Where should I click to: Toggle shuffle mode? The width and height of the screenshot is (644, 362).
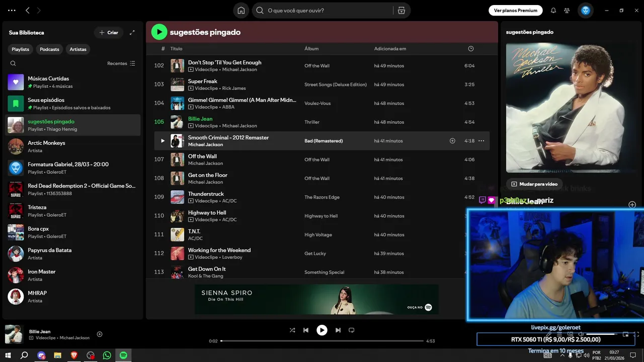point(292,330)
